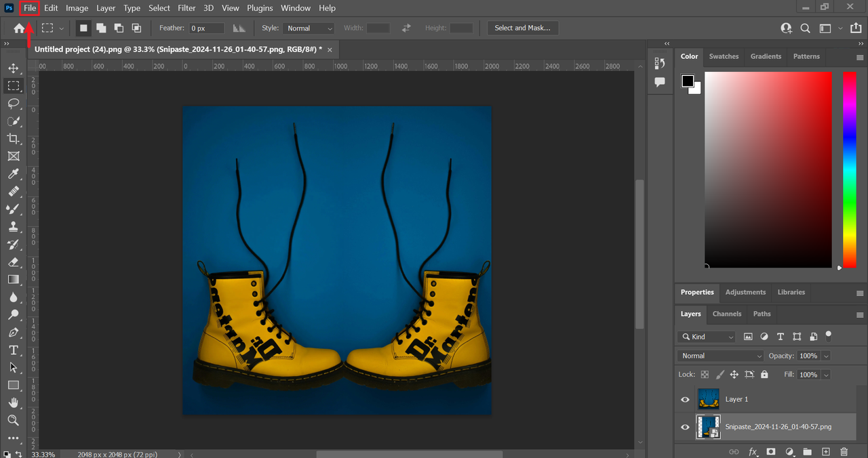Open the Opacity slider dropdown arrow
The image size is (868, 458).
click(x=826, y=356)
